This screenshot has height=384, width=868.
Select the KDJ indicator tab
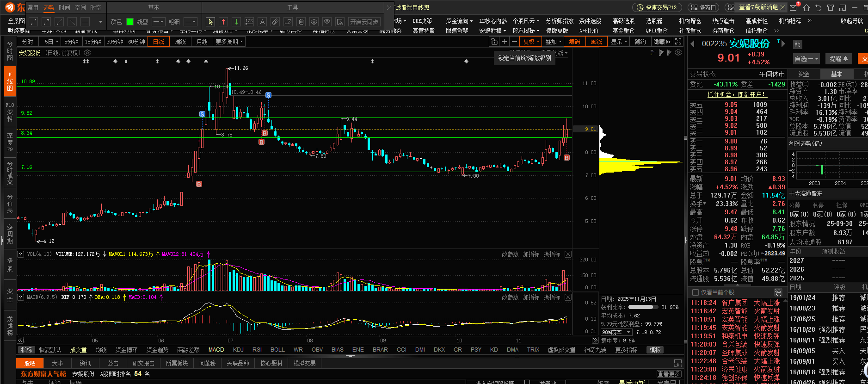(238, 350)
